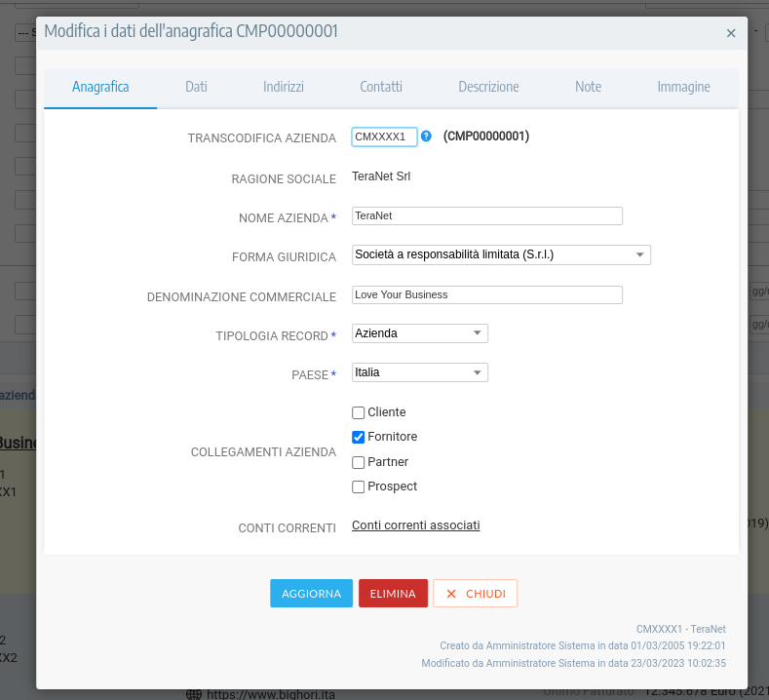Viewport: 769px width, 700px height.
Task: Open the Immagine tab
Action: [x=683, y=87]
